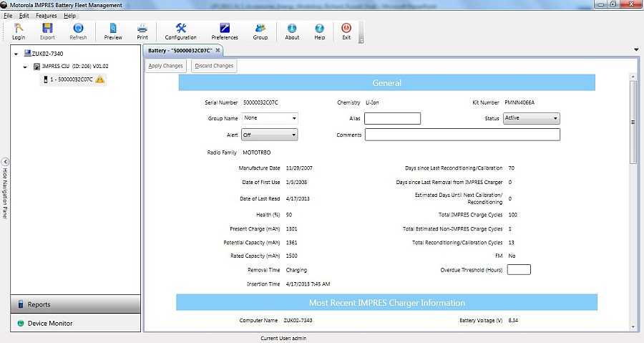
Task: Click the warning triangle beside battery 50000032C07C
Action: click(x=99, y=79)
